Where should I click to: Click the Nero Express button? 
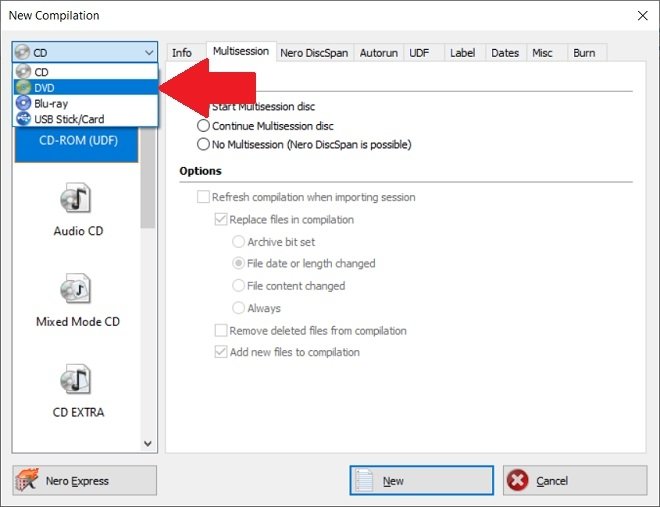click(85, 480)
